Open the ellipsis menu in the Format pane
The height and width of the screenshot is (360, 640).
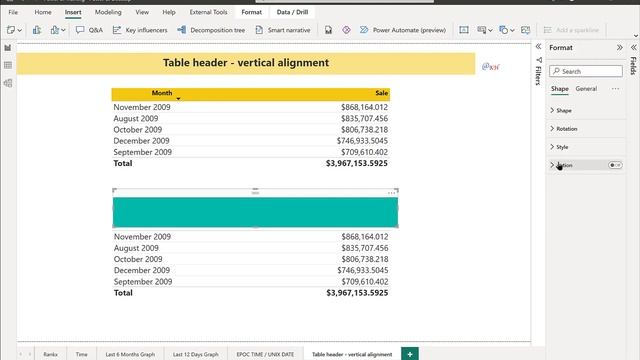coord(615,89)
